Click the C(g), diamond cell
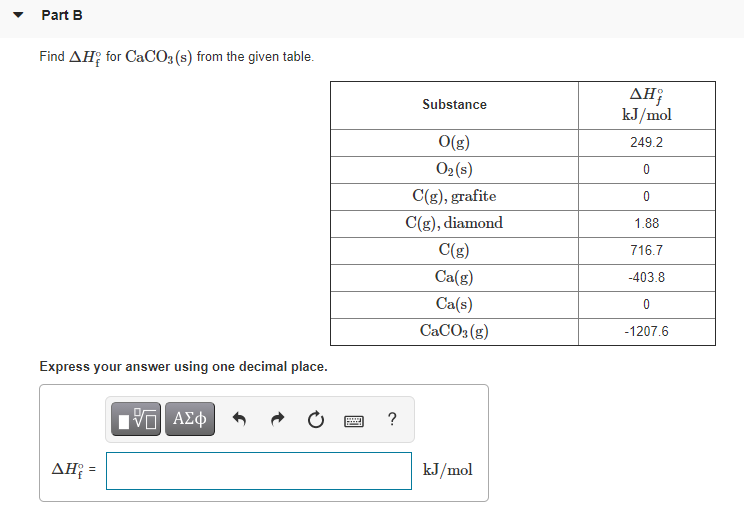The height and width of the screenshot is (508, 744). (454, 224)
